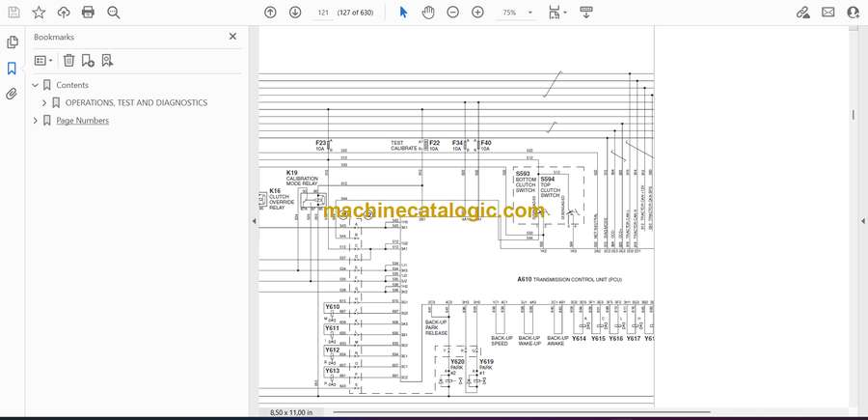Image resolution: width=868 pixels, height=420 pixels.
Task: Collapse the Contents bookmark
Action: (x=36, y=85)
